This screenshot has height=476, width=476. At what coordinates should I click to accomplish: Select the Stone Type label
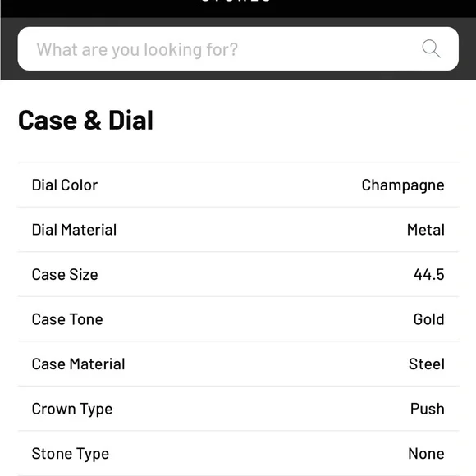[x=71, y=454]
